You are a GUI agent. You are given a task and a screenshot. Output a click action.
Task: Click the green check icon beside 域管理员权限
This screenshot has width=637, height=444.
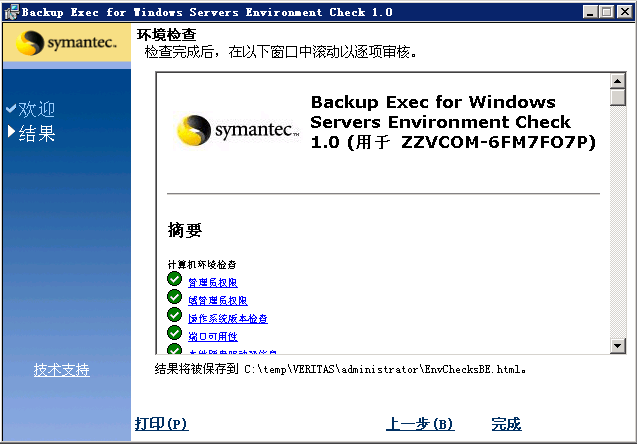click(x=175, y=298)
